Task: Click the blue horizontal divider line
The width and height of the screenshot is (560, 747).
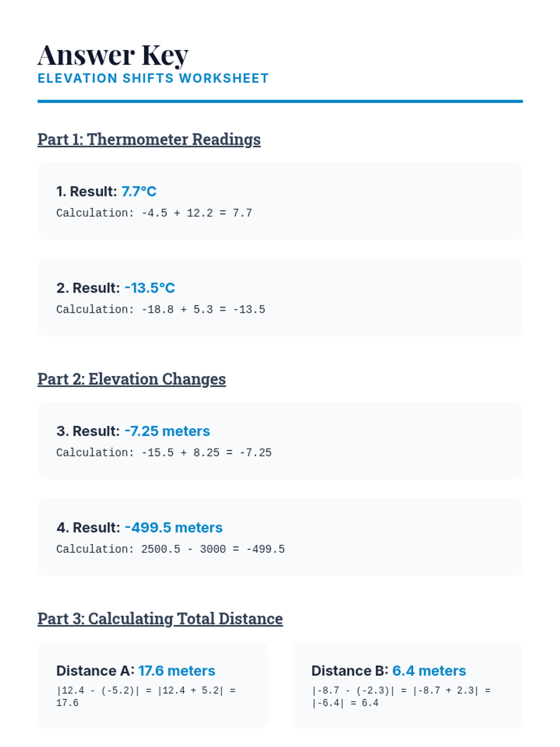Action: pos(280,101)
